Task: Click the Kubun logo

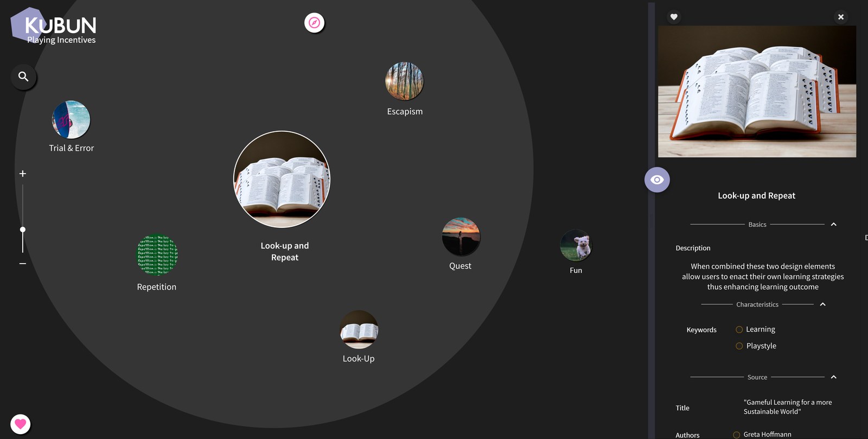Action: pyautogui.click(x=53, y=25)
